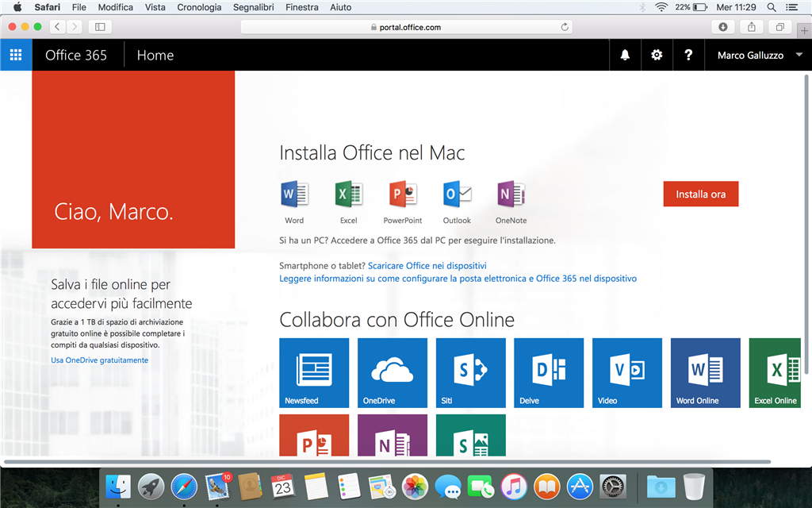Screen dimensions: 812x508
Task: Click the battery status indicator
Action: click(691, 7)
